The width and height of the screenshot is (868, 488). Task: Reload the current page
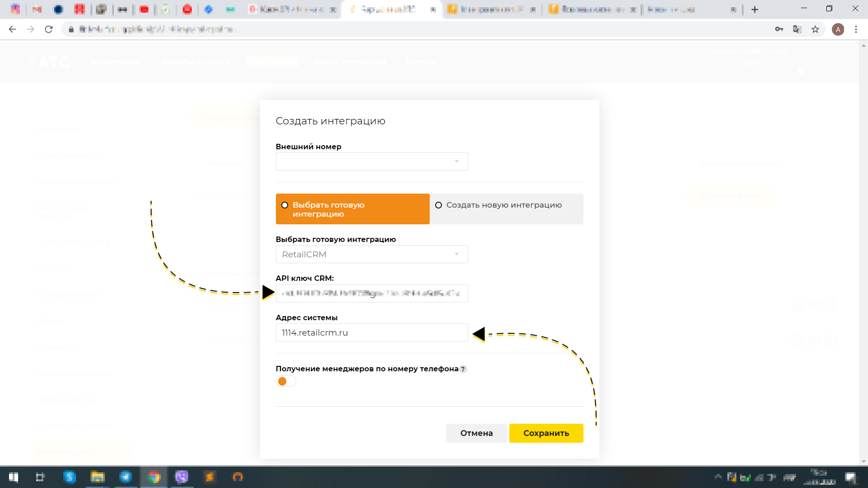tap(49, 29)
